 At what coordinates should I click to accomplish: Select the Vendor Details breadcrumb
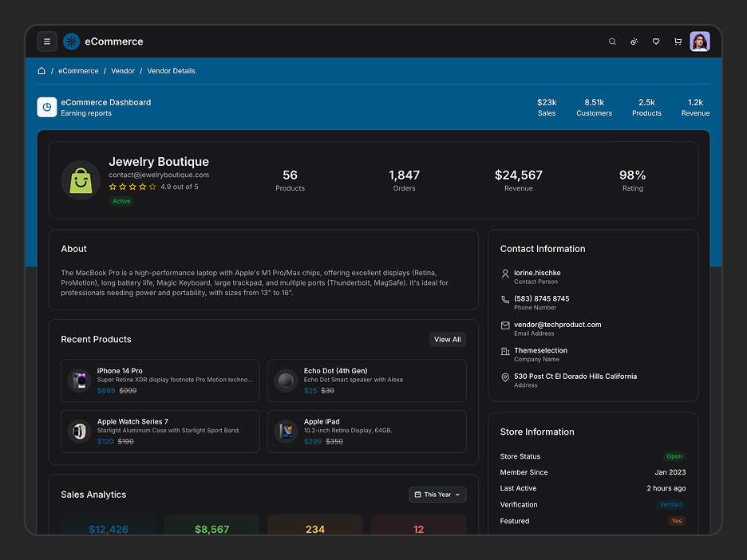[171, 70]
